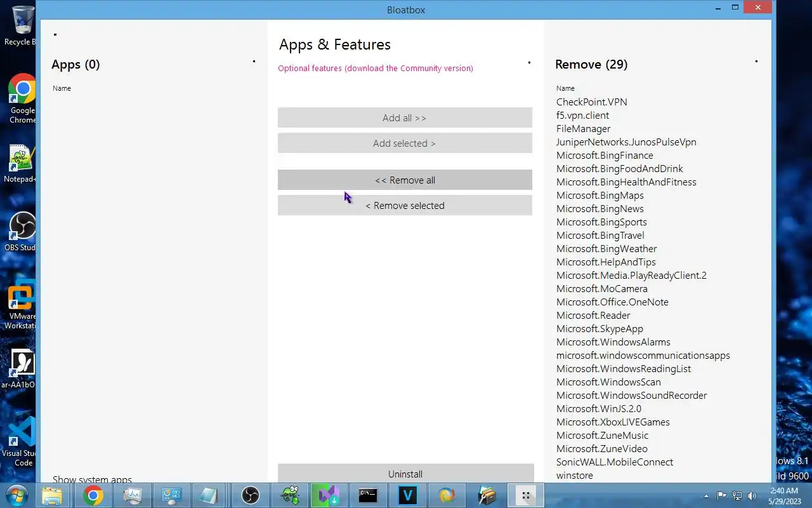Select Microsoft.WindowsAlarms entry
This screenshot has height=508, width=812.
coord(613,342)
